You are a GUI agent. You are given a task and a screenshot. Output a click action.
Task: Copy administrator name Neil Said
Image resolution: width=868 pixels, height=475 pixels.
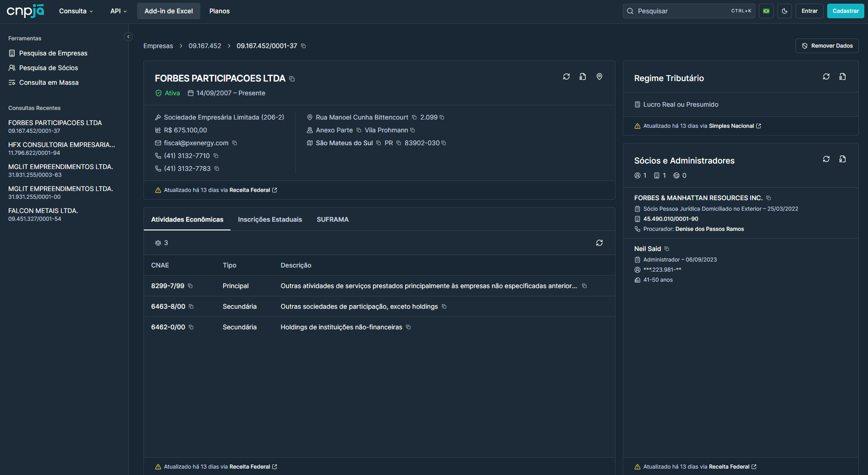(x=667, y=249)
